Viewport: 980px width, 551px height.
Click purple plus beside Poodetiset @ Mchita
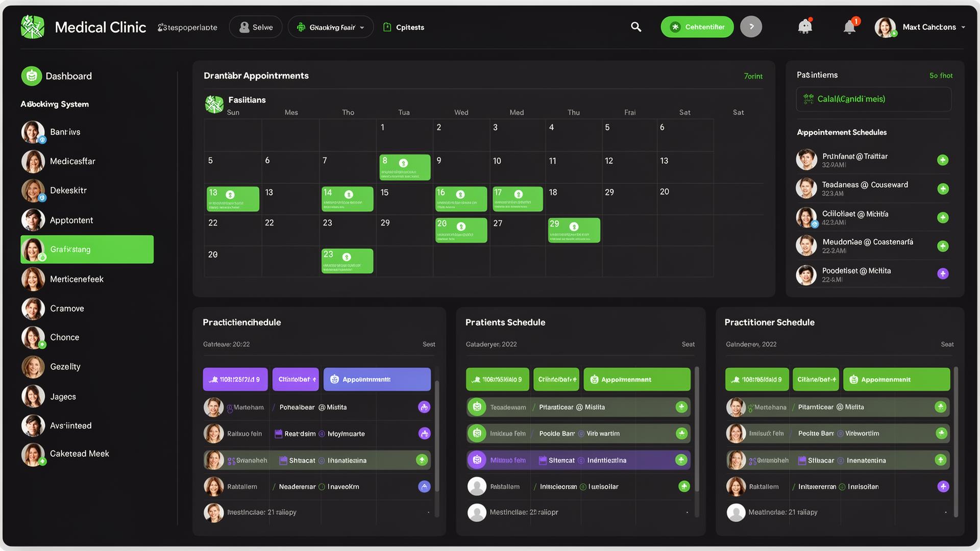943,274
